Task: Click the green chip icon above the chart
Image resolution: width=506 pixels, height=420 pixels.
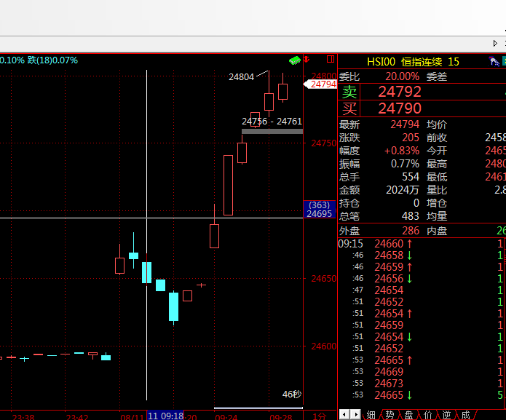Action: click(x=294, y=60)
